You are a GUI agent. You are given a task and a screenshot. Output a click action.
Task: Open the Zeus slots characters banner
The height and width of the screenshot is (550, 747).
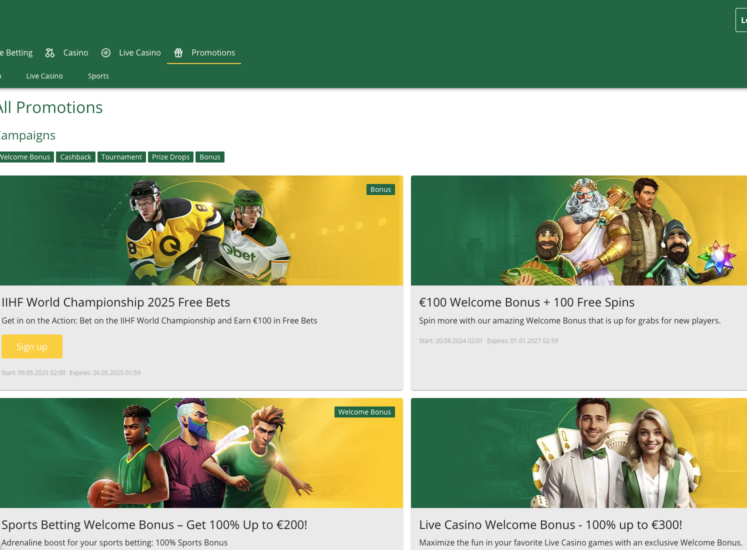click(579, 231)
